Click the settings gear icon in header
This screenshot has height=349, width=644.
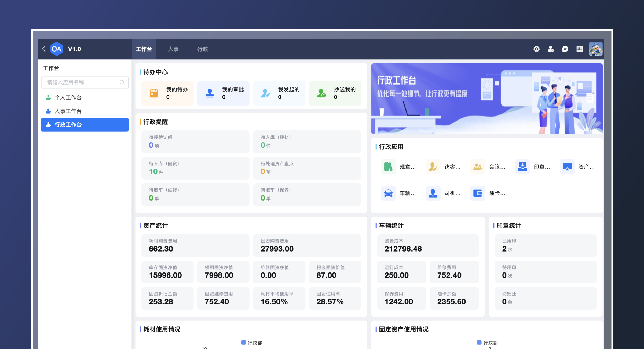coord(536,49)
